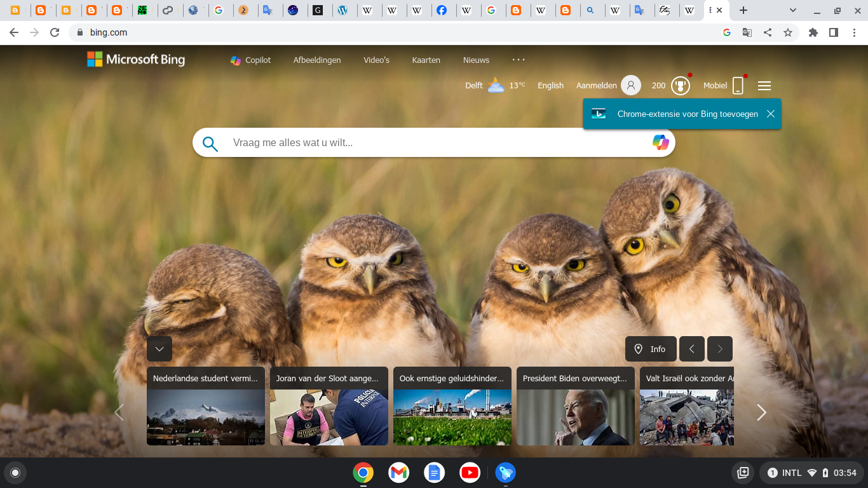868x488 pixels.
Task: Open Chrome from the shelf
Action: click(x=363, y=473)
